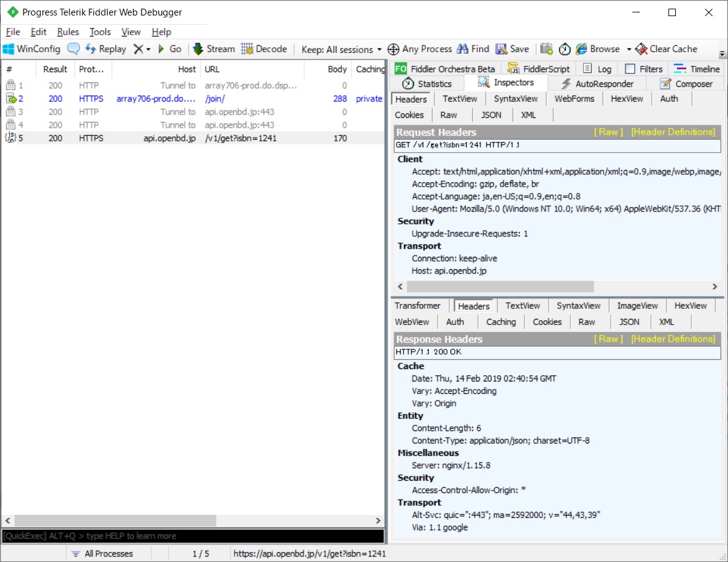Select the Inspectors tab

tap(506, 83)
